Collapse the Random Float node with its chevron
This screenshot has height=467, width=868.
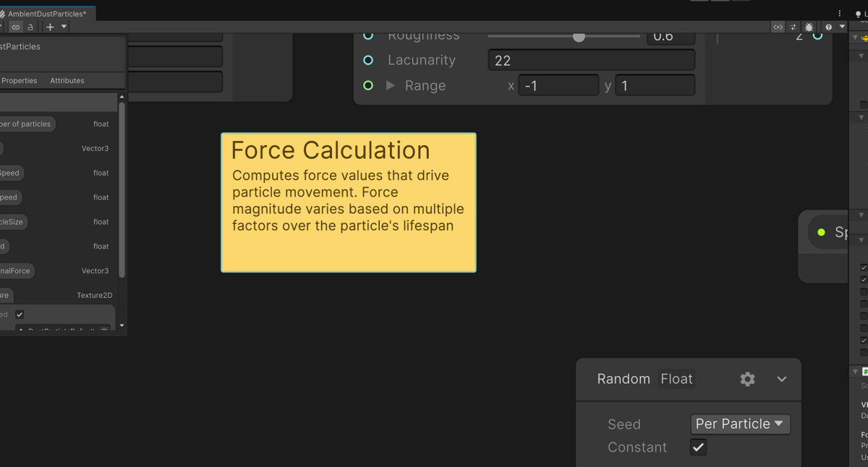(x=781, y=379)
